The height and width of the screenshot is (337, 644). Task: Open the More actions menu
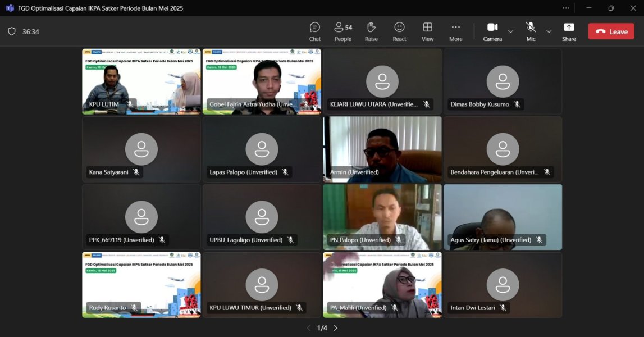(455, 31)
